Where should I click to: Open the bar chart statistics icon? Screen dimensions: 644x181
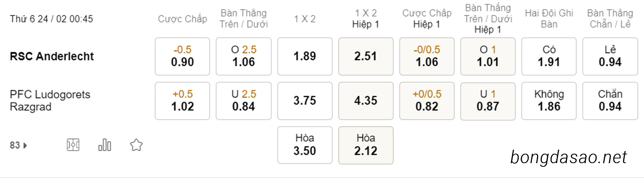click(x=105, y=145)
